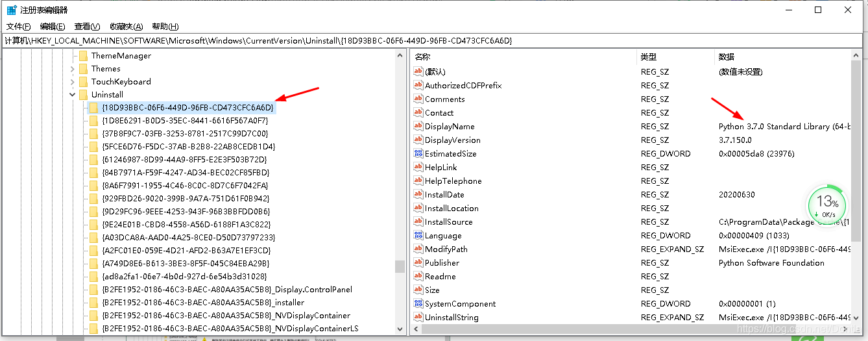The height and width of the screenshot is (341, 868).
Task: Select key {929FBD26-9020-399B-9A7A-751D61F0B942}
Action: (x=186, y=198)
